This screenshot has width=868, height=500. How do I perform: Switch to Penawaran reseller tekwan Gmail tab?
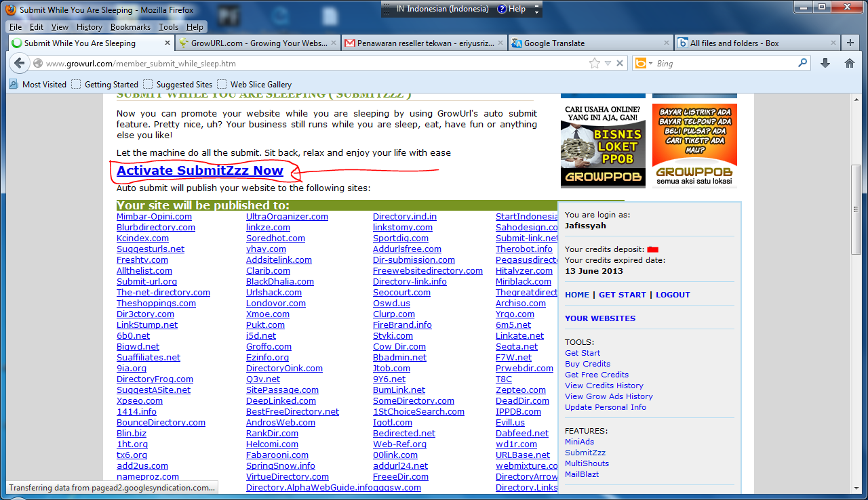tap(425, 43)
